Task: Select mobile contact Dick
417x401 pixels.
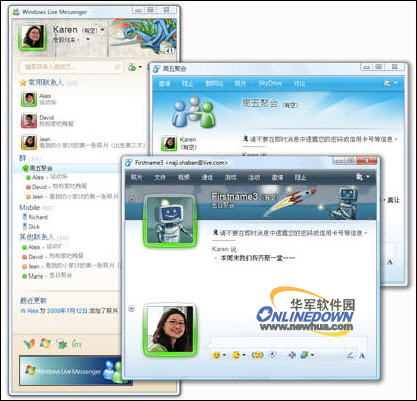Action: pos(31,227)
